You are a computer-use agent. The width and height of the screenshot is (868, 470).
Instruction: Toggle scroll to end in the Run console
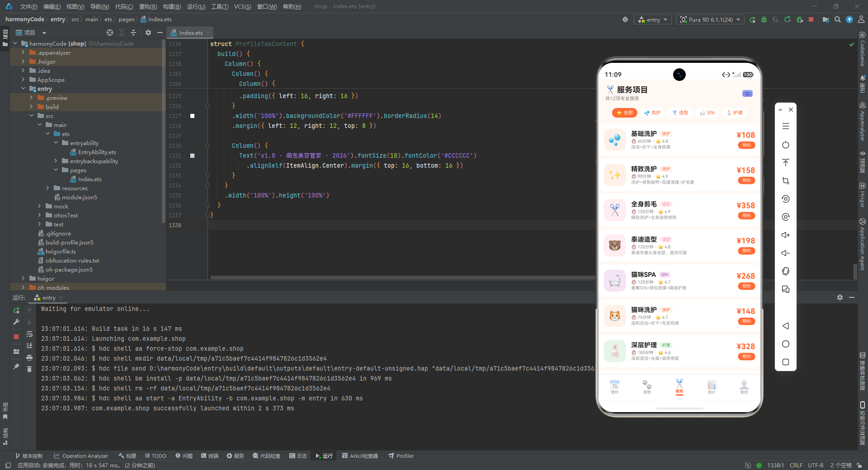tap(29, 346)
